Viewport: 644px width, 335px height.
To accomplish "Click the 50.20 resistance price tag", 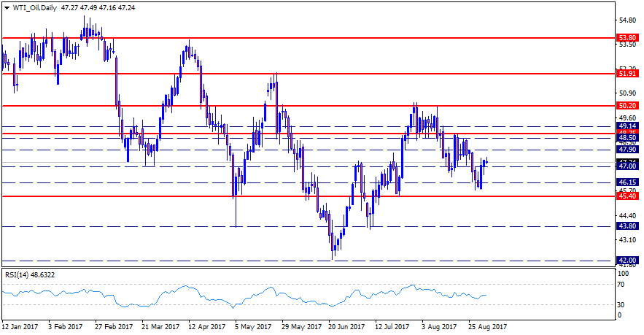I will tap(627, 106).
